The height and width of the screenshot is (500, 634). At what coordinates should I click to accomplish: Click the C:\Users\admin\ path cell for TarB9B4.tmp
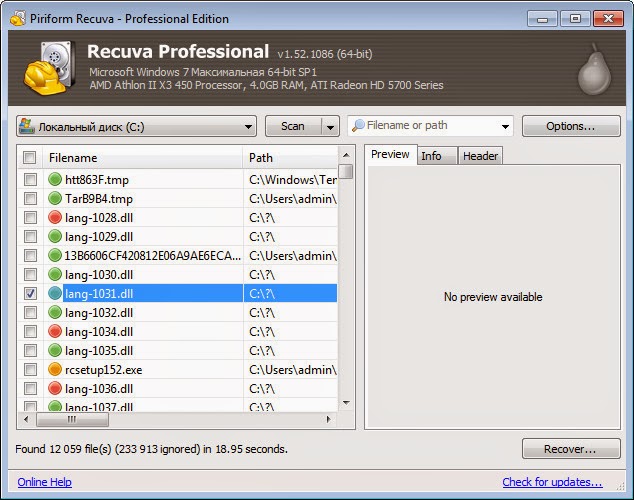291,198
